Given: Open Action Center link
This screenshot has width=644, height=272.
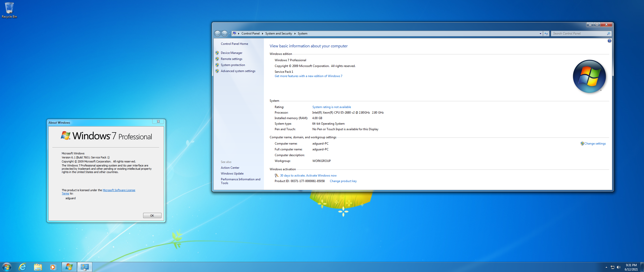Looking at the screenshot, I should [x=230, y=168].
